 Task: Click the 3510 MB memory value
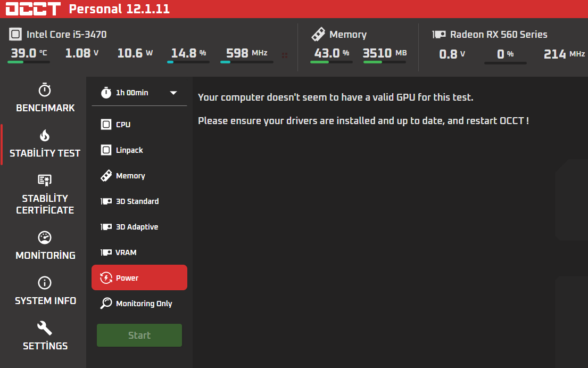point(385,53)
